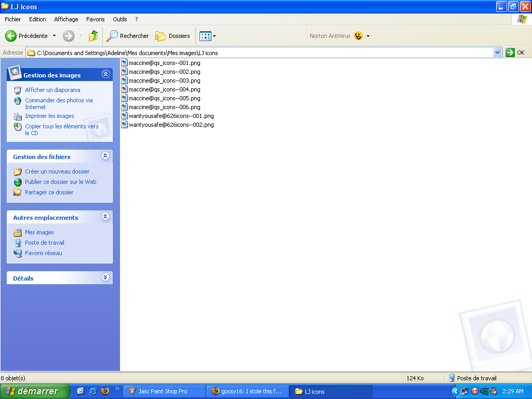Viewport: 532px width, 399px height.
Task: Open the Outils menu
Action: pyautogui.click(x=120, y=19)
